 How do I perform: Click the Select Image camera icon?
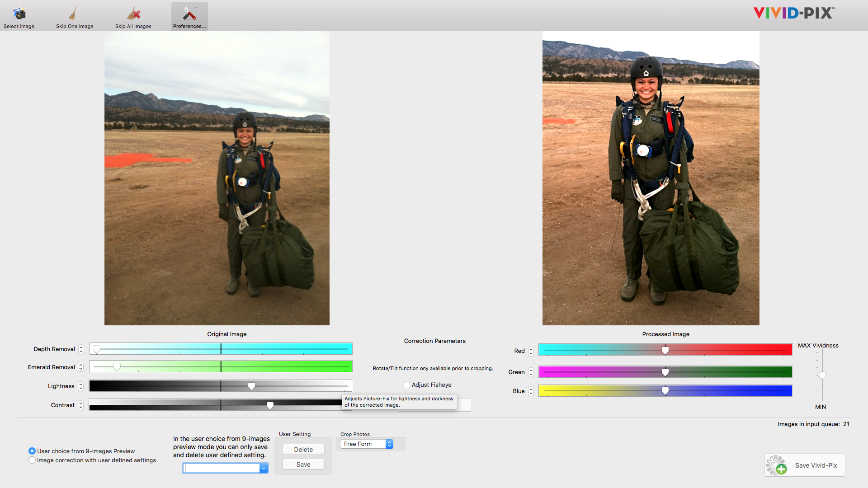click(x=19, y=14)
